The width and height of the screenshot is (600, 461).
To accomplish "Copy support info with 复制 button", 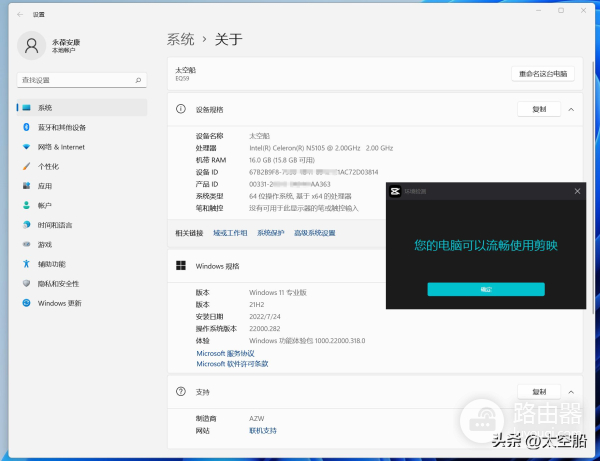I will [x=539, y=392].
